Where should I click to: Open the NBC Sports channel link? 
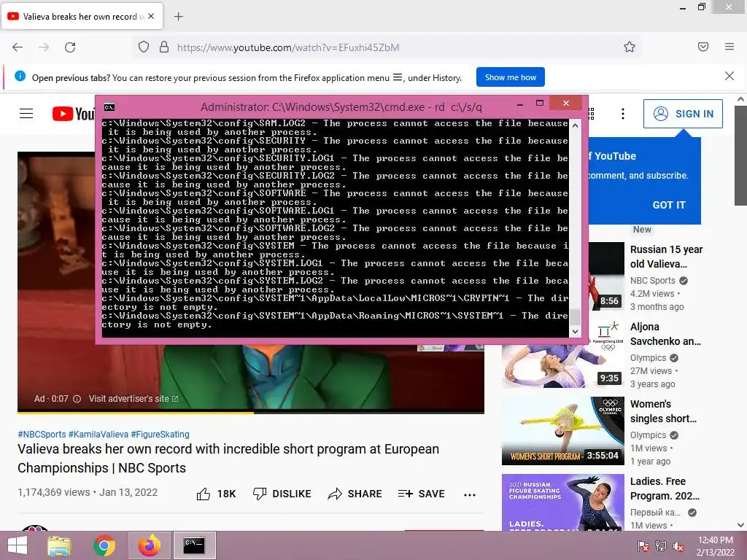click(x=653, y=281)
